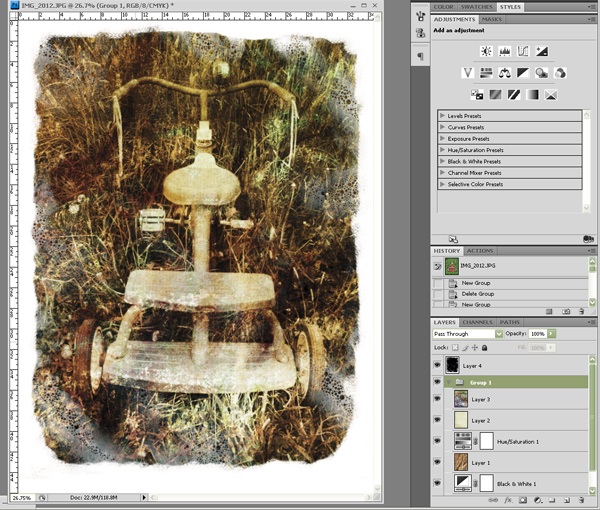This screenshot has width=600, height=510.
Task: Create a new layer
Action: pos(567,500)
